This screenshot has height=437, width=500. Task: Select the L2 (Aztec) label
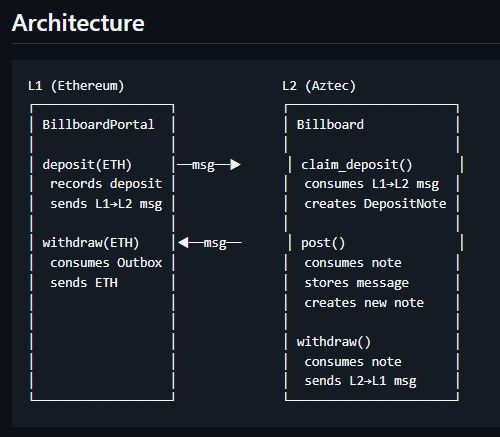point(319,86)
